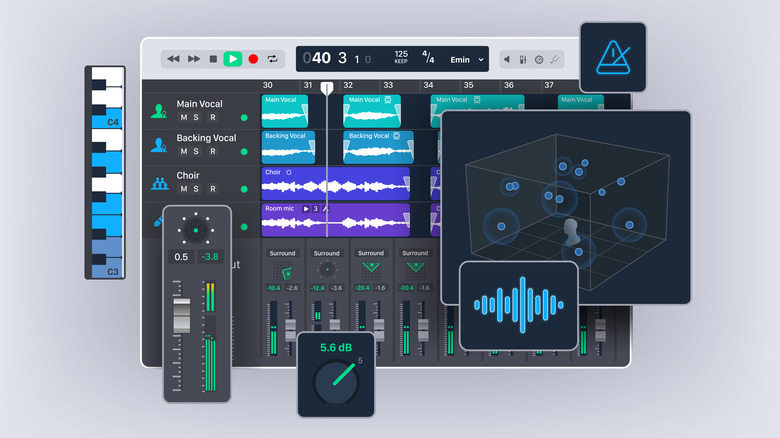Click the wrench settings icon
Viewport: 780px width, 438px height.
555,60
